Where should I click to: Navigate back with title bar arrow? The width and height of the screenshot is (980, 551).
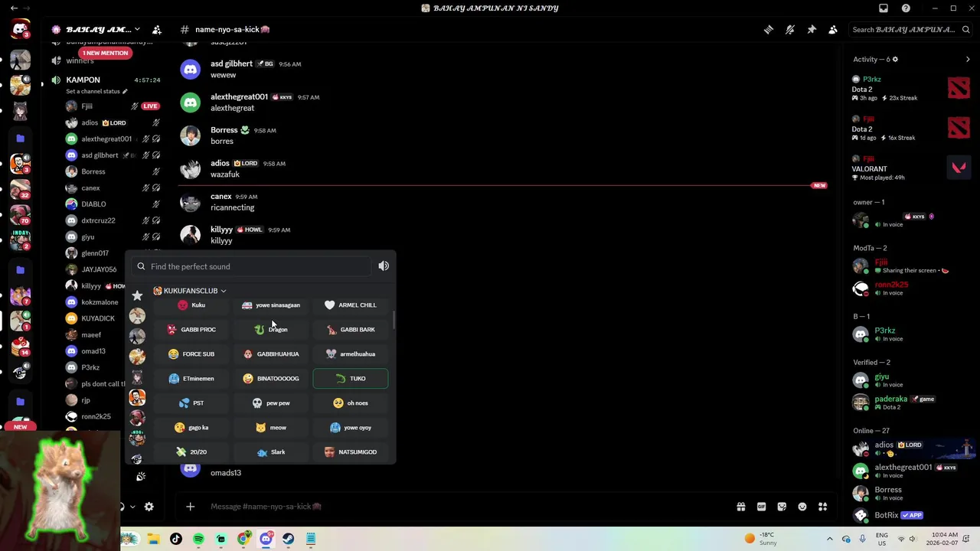click(14, 8)
